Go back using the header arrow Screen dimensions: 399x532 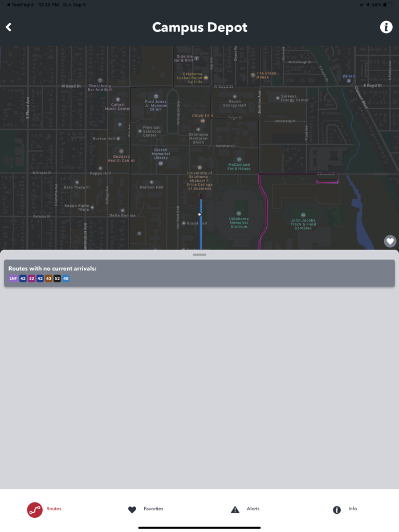[9, 27]
